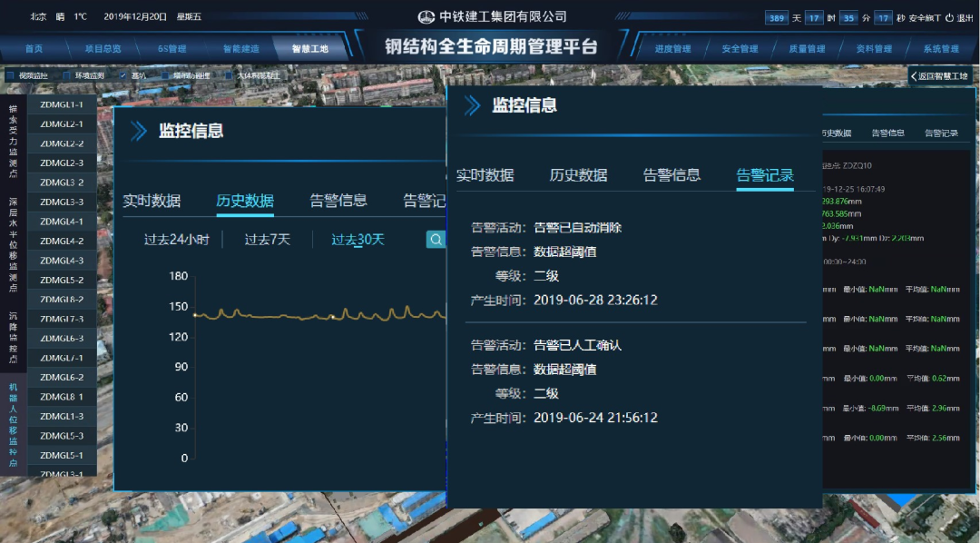Screen dimensions: 980x543
Task: Enable the 大体积混凝土 checkbox
Action: tap(228, 77)
